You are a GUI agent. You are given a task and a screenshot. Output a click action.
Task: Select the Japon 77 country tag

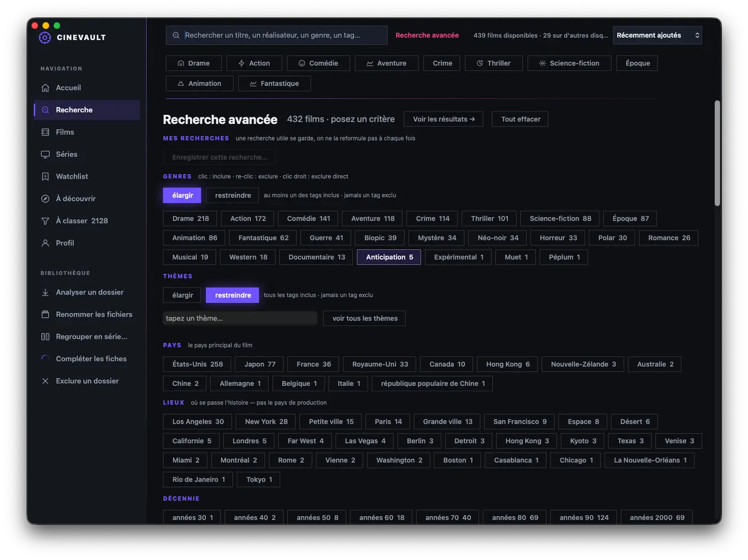pyautogui.click(x=260, y=364)
